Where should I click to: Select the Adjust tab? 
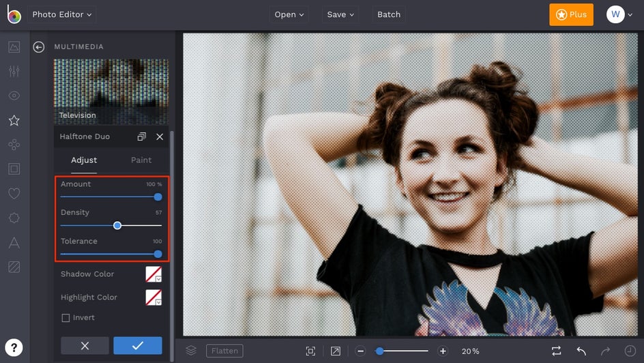pos(84,160)
